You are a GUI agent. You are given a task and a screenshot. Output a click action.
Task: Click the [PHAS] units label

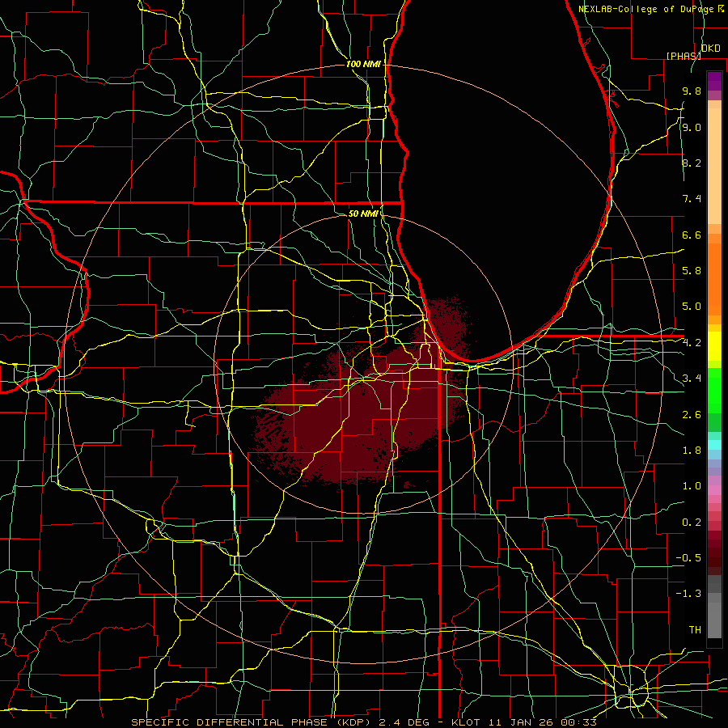(684, 56)
